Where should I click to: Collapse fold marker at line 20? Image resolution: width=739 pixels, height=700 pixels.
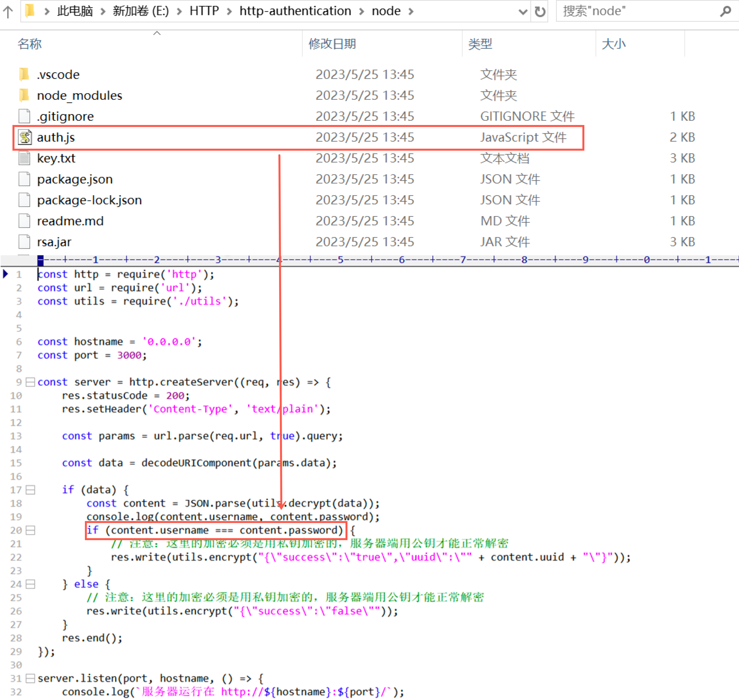point(31,530)
